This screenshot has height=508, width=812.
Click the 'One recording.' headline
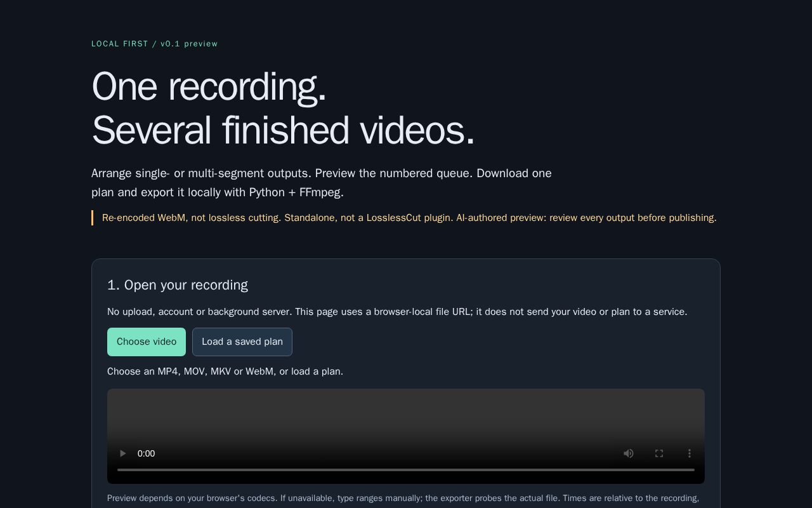[x=209, y=86]
